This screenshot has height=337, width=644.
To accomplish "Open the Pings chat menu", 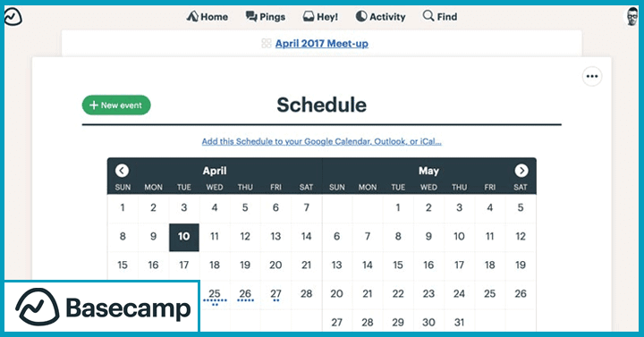I will tap(266, 17).
